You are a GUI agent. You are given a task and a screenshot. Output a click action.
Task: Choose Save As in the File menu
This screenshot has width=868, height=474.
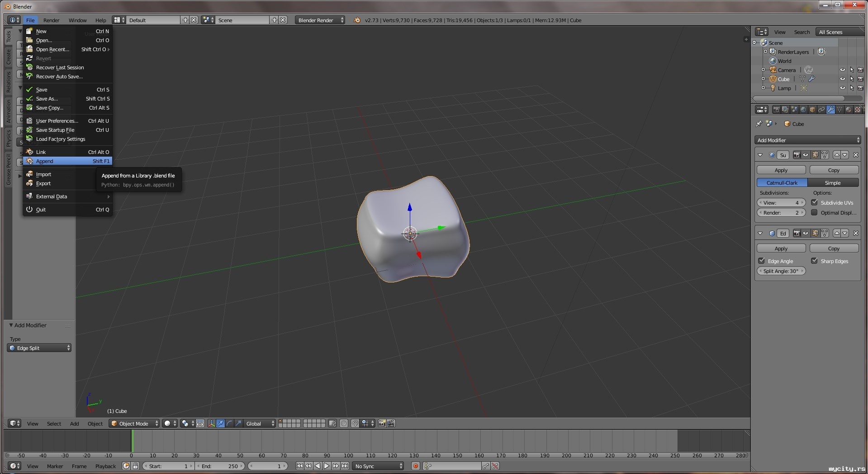pos(68,99)
